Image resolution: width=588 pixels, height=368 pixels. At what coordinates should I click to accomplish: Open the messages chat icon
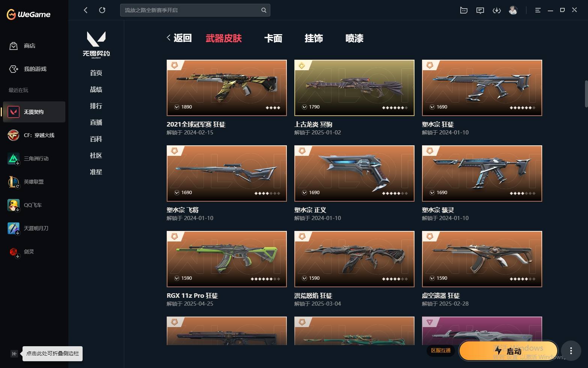click(x=480, y=10)
